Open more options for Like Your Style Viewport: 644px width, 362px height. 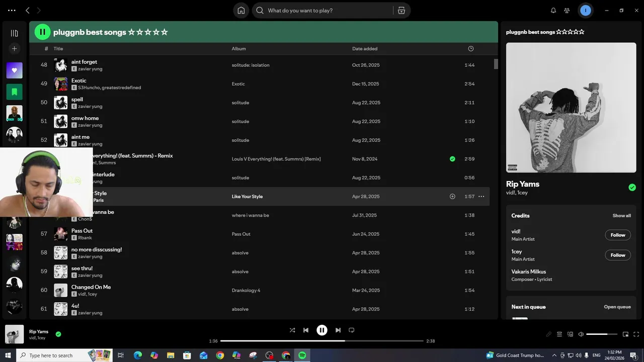(x=481, y=197)
